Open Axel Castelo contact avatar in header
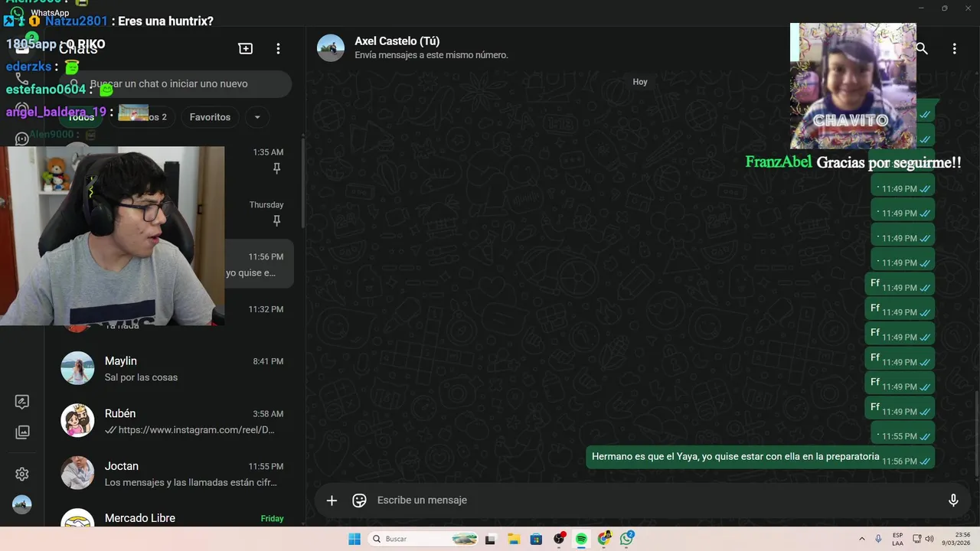This screenshot has width=980, height=551. click(x=331, y=47)
